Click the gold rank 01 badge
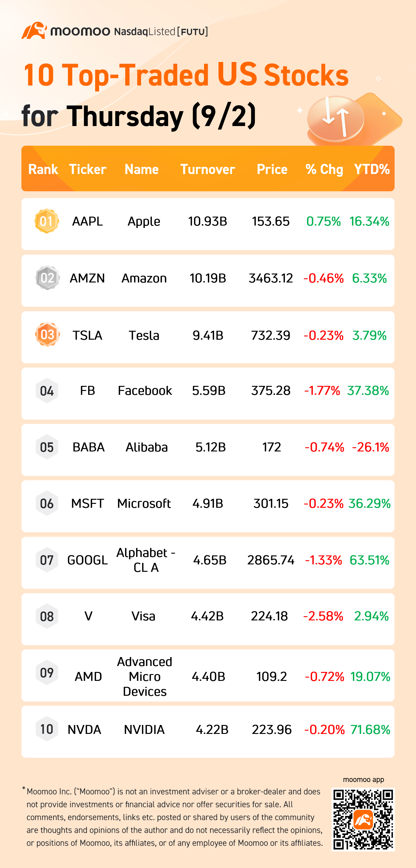This screenshot has height=868, width=416. tap(47, 221)
